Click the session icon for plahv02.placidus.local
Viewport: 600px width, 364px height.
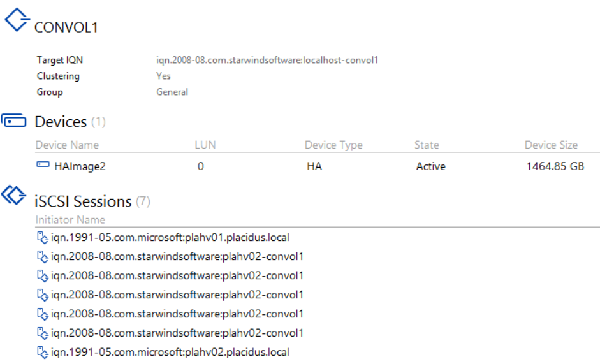(x=42, y=352)
